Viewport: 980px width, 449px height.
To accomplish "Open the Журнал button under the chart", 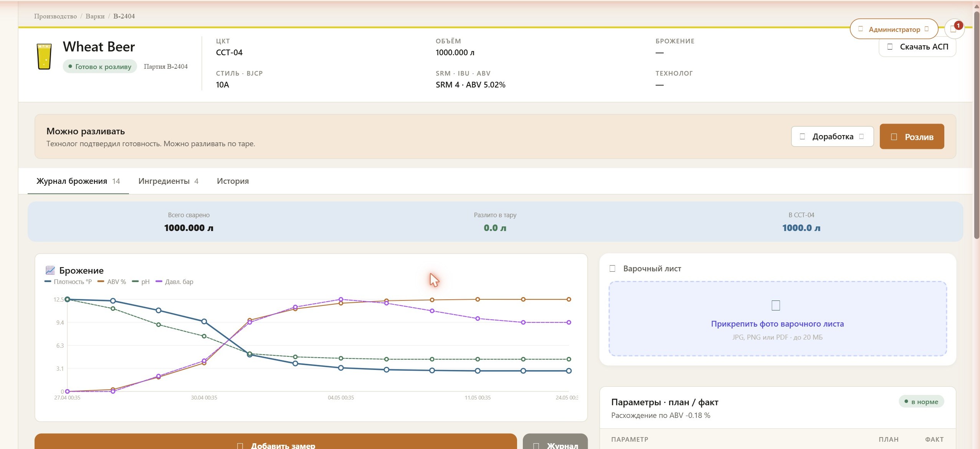I will coord(555,442).
